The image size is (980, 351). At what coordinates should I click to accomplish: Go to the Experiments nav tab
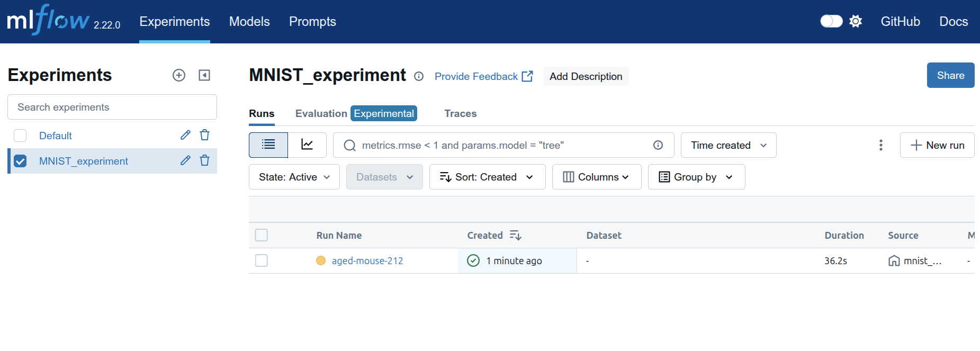175,22
